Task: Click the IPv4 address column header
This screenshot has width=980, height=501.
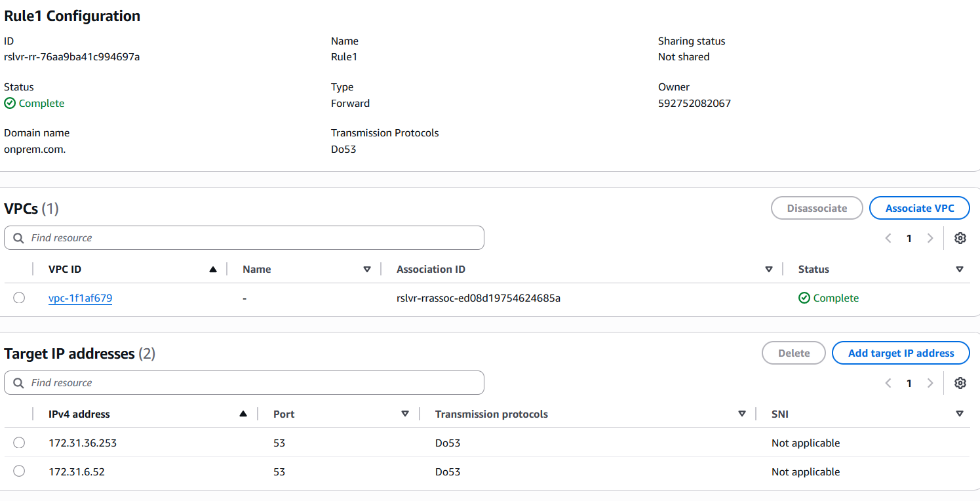Action: click(79, 414)
